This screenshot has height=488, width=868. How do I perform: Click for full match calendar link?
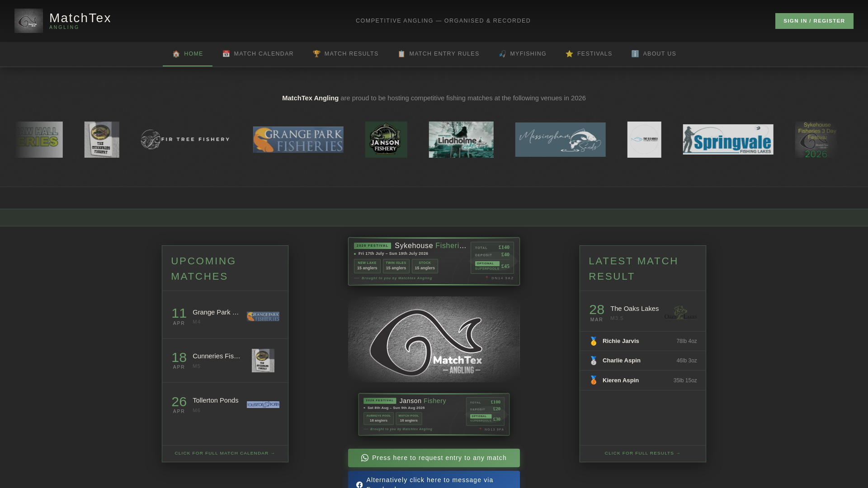coord(225,453)
